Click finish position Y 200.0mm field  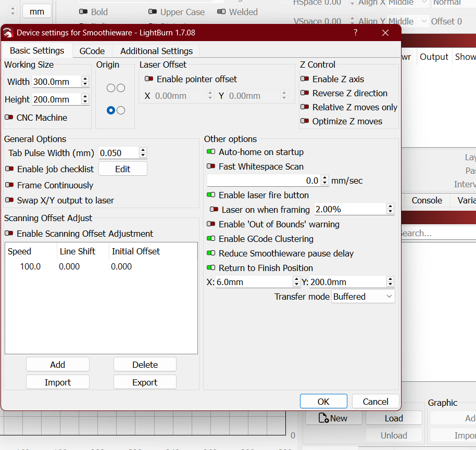[348, 282]
